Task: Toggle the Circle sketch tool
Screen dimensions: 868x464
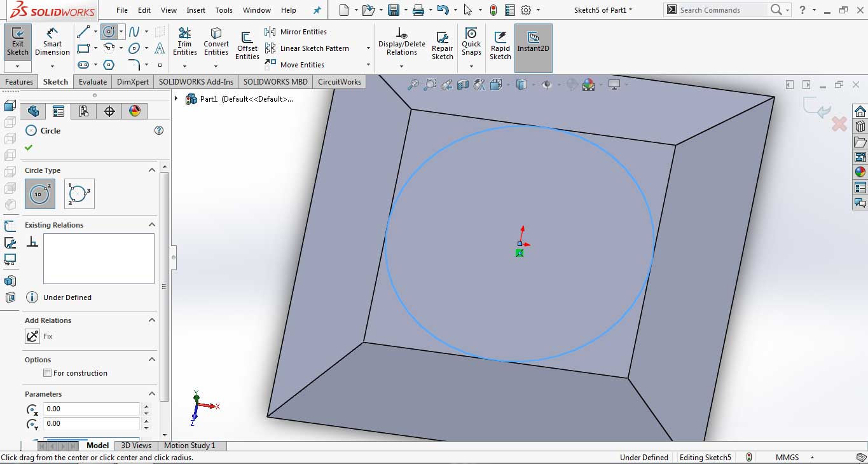Action: (x=109, y=32)
